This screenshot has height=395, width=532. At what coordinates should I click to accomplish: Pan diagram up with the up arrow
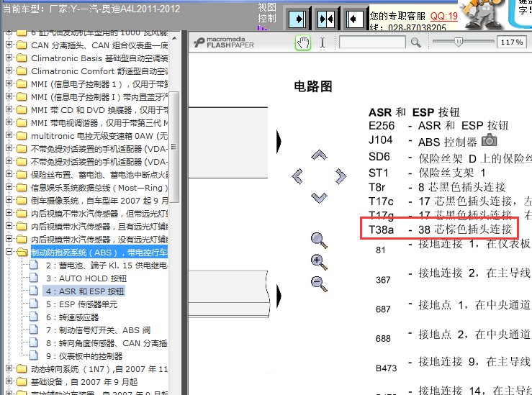point(319,155)
